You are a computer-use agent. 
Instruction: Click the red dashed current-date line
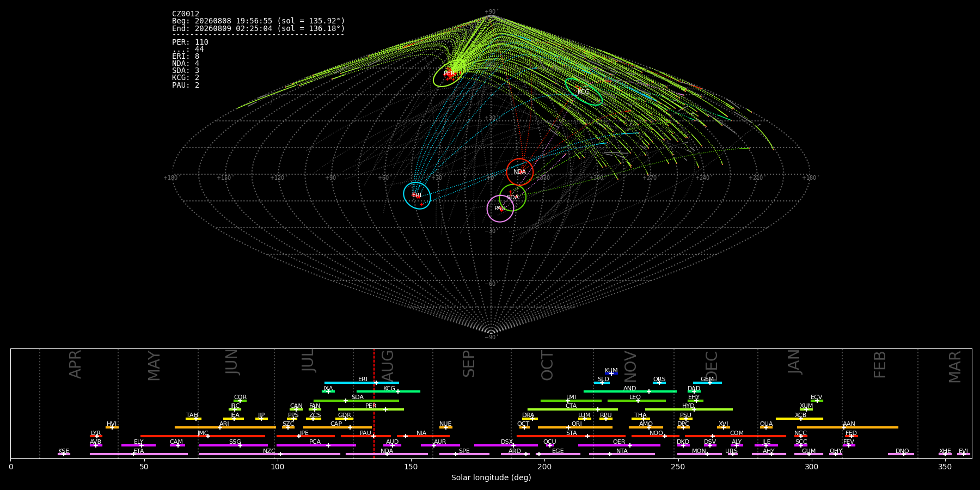374,403
